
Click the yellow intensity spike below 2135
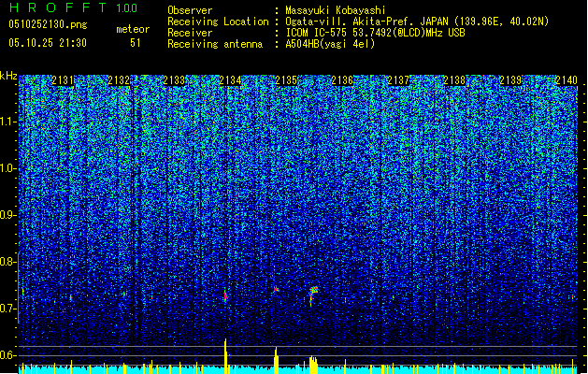[276, 360]
